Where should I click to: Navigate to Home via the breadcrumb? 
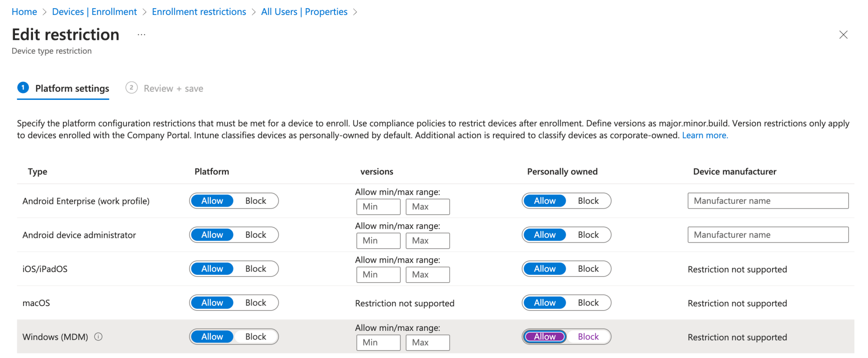click(x=24, y=11)
